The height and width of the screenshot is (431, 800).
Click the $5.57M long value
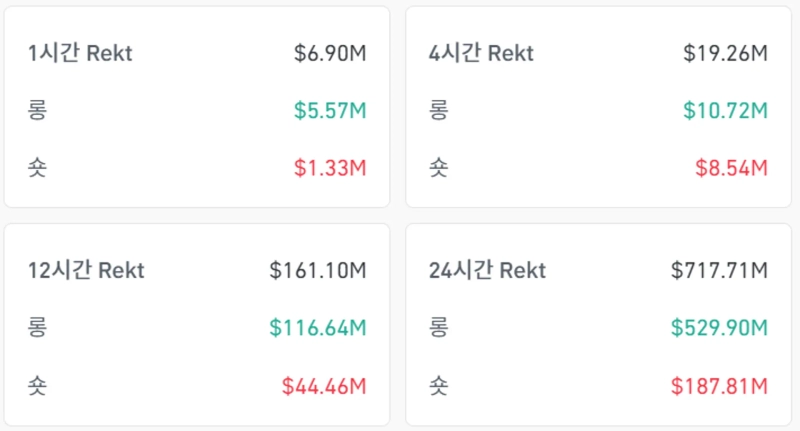coord(330,110)
